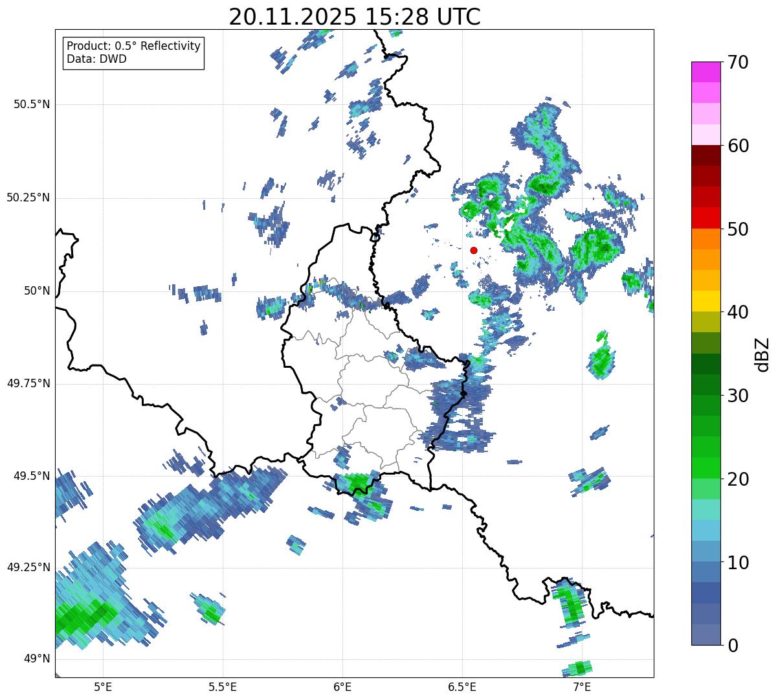Click the colorbar tick label 20
Viewport: 778px width, 700px height.
[x=738, y=479]
